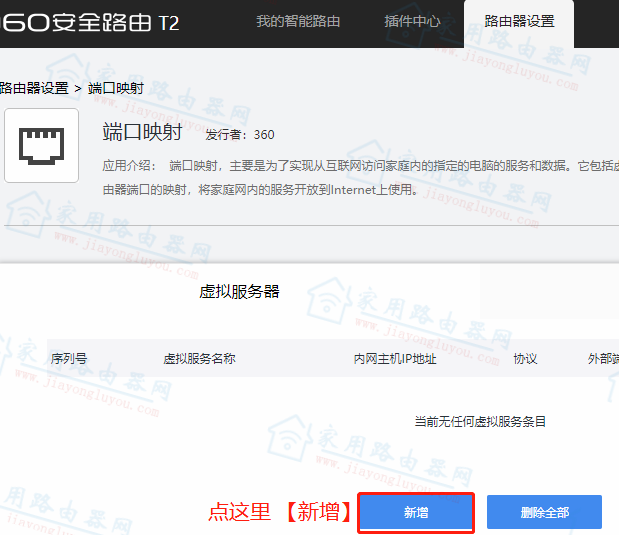Click the 当前无任何虚拟服务条目 empty message
Viewport: 619px width, 535px height.
click(480, 422)
